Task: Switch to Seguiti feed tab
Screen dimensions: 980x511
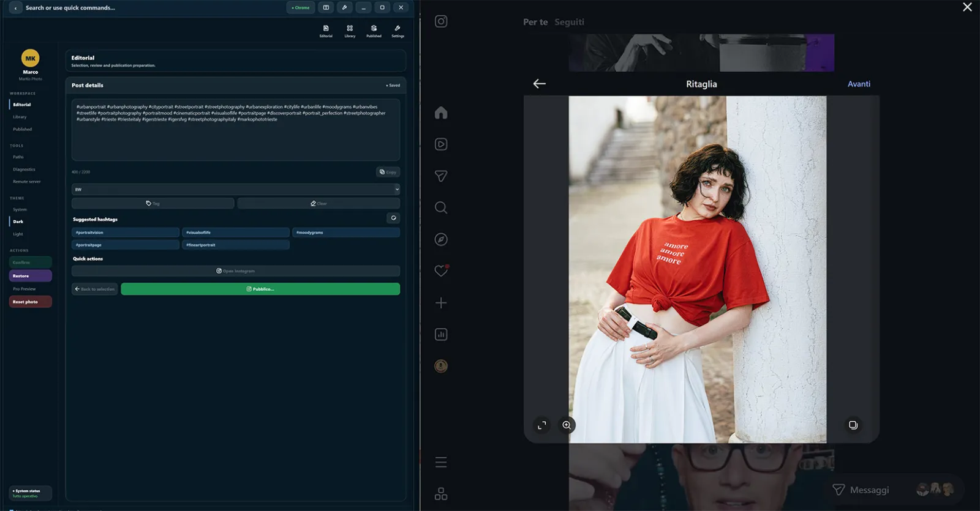Action: [x=569, y=22]
